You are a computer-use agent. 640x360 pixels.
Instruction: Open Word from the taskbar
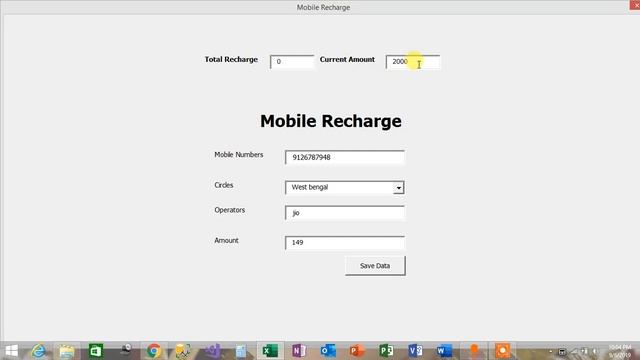pyautogui.click(x=444, y=351)
